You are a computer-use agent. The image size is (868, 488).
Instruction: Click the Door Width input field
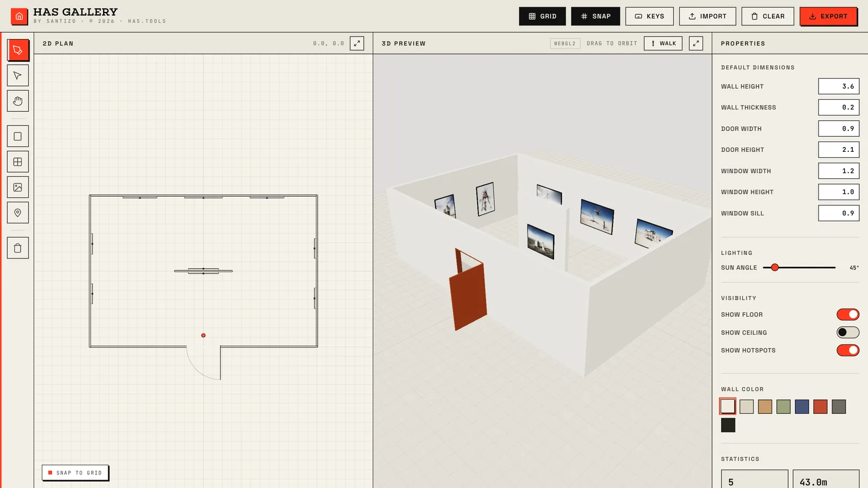(x=839, y=129)
